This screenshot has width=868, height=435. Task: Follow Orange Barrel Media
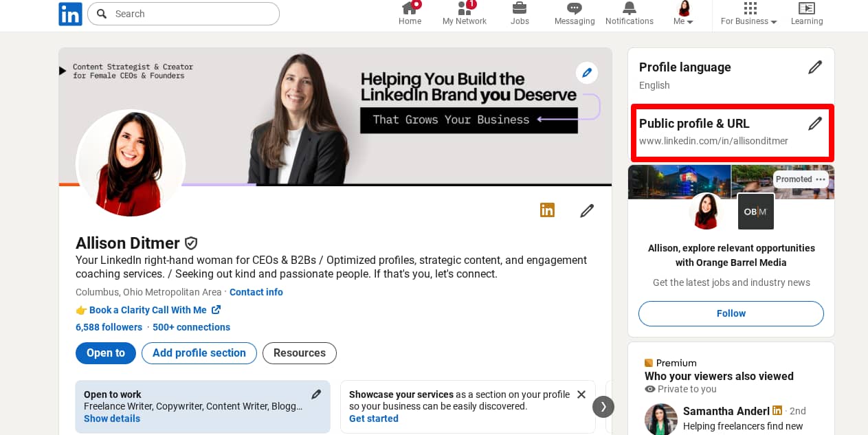click(731, 313)
